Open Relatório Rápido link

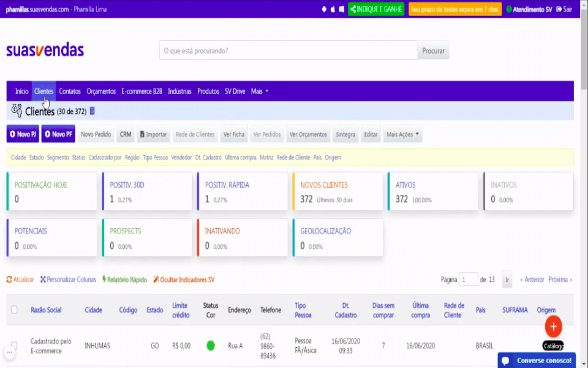(x=124, y=280)
